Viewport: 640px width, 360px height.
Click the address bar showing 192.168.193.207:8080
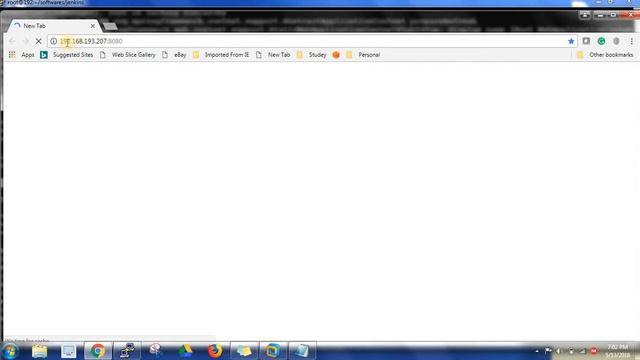click(312, 41)
